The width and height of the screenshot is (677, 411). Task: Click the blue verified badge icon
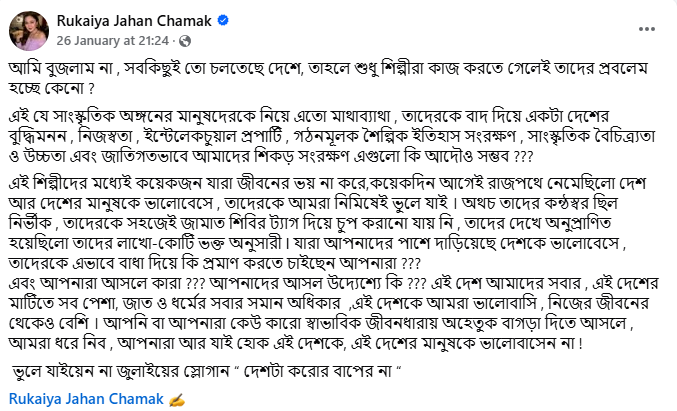coord(223,20)
